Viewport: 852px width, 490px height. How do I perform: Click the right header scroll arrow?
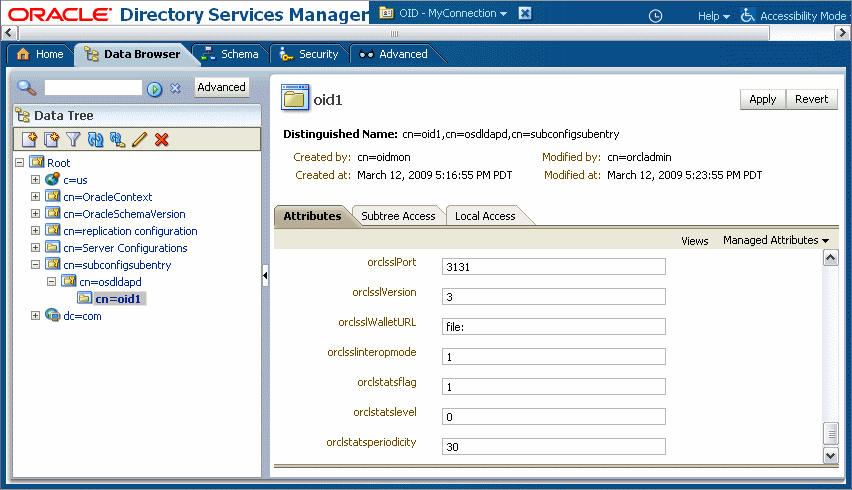(842, 33)
